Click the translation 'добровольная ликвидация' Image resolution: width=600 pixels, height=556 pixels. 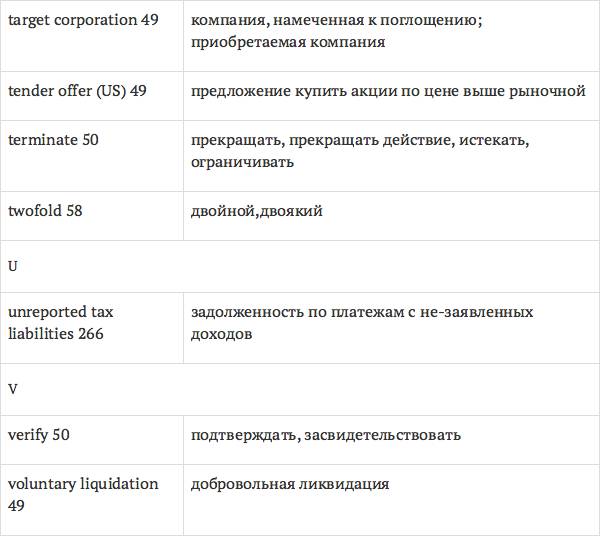290,484
